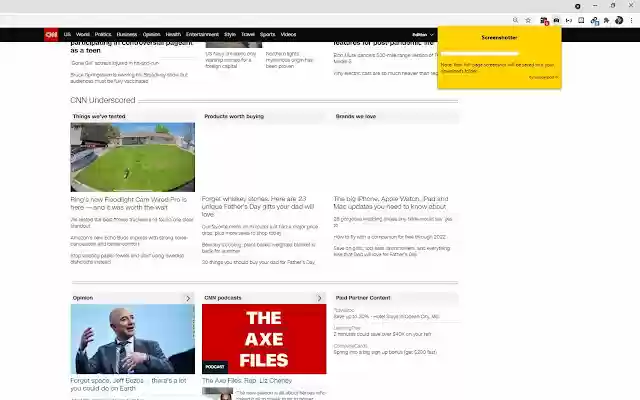Open the Travel section

[248, 35]
